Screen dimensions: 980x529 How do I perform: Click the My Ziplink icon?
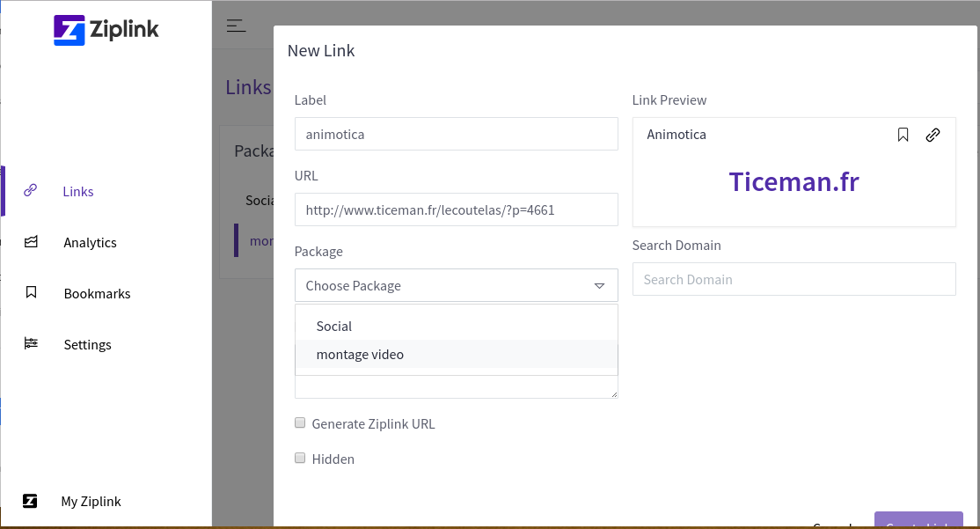[x=30, y=501]
